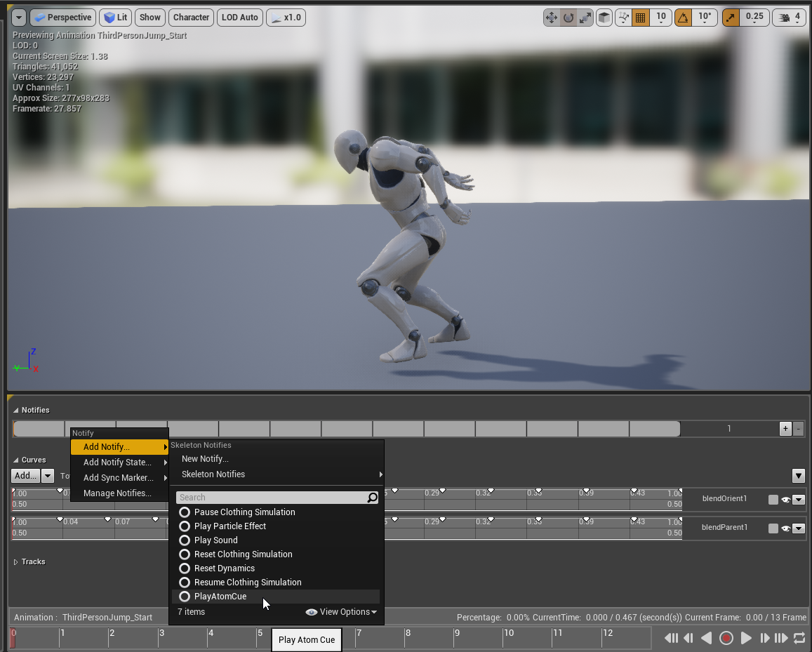Image resolution: width=812 pixels, height=652 pixels.
Task: Open View Options in notify list
Action: (342, 612)
